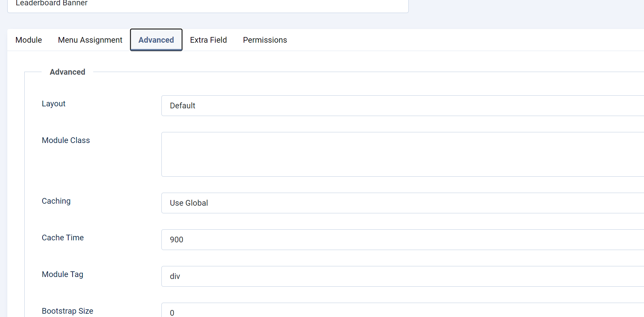Open the Permissions tab
The width and height of the screenshot is (644, 317).
(265, 40)
